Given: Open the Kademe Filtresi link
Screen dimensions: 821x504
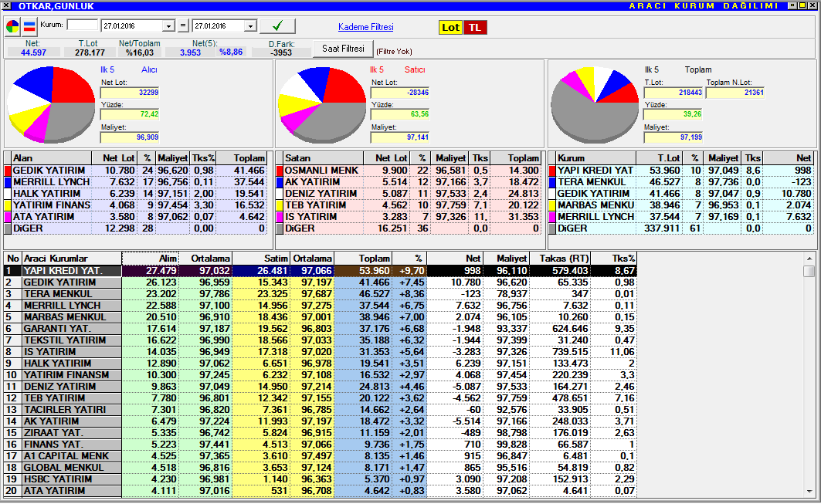Looking at the screenshot, I should pos(366,27).
